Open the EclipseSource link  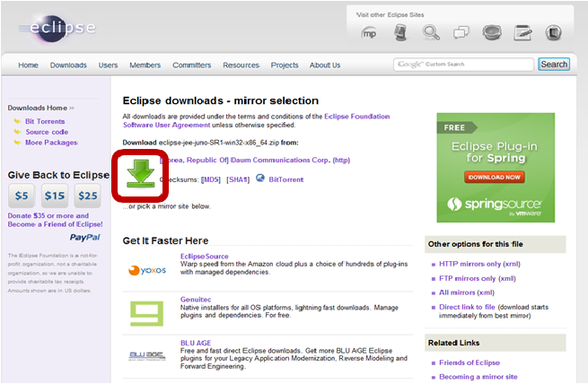[x=205, y=257]
